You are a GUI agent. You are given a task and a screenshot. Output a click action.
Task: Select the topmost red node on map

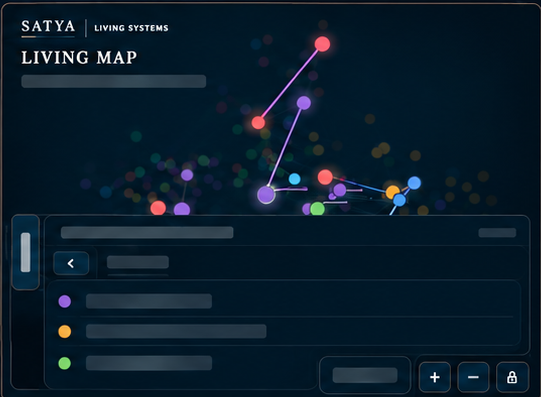coord(322,44)
